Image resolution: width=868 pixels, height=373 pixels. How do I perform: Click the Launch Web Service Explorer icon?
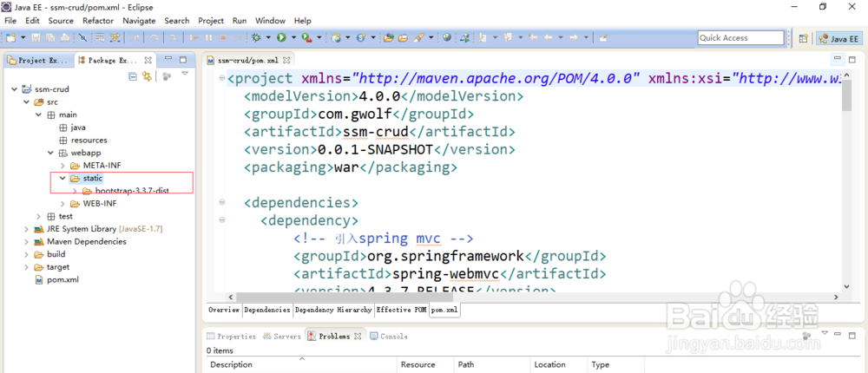(465, 37)
